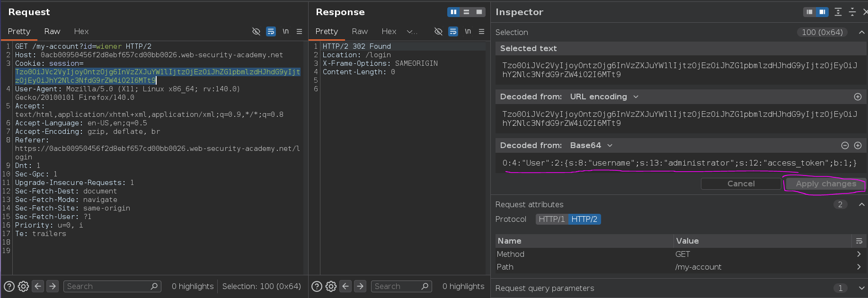Screen dimensions: 868x298
Task: Hide non-printable characters in Request panel
Action: [x=256, y=31]
